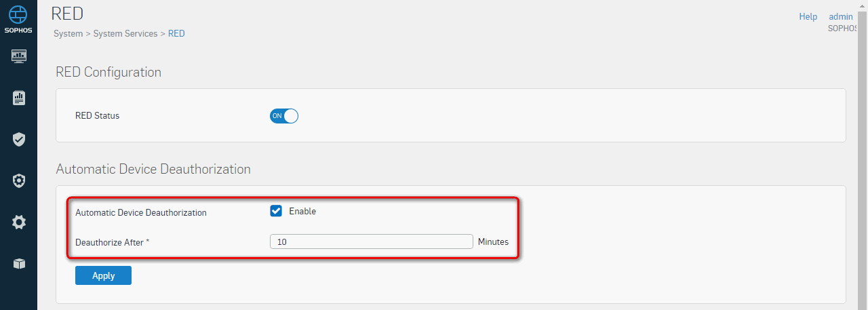
Task: Open the admin user menu
Action: [x=841, y=16]
